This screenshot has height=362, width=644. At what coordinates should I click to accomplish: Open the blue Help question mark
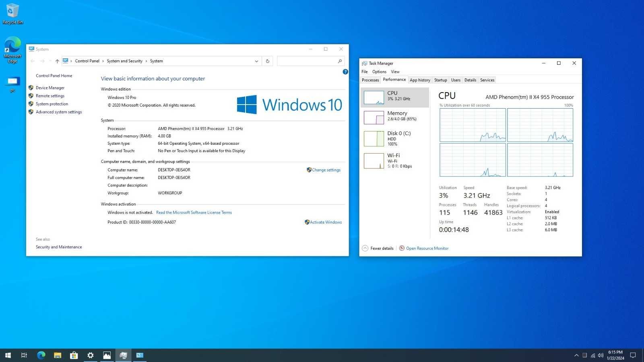(x=345, y=72)
